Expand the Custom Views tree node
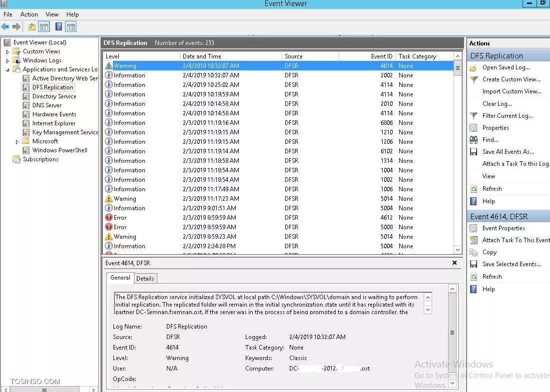Screen dimensions: 550x392 [7, 51]
